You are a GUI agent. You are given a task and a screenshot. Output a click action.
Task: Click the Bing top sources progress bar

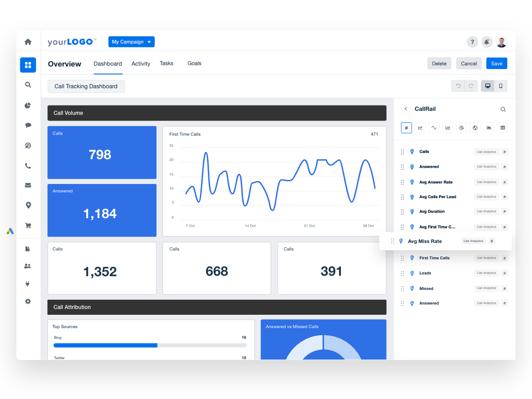pyautogui.click(x=150, y=345)
